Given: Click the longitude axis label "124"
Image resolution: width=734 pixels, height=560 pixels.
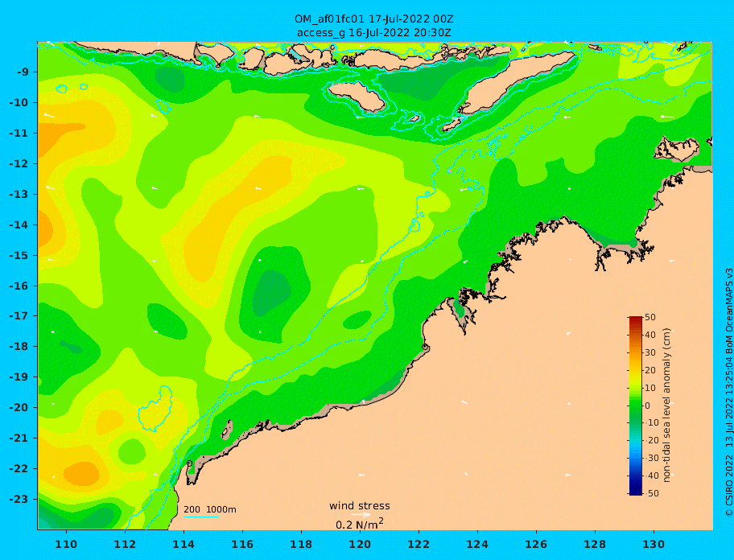Looking at the screenshot, I should (x=477, y=544).
